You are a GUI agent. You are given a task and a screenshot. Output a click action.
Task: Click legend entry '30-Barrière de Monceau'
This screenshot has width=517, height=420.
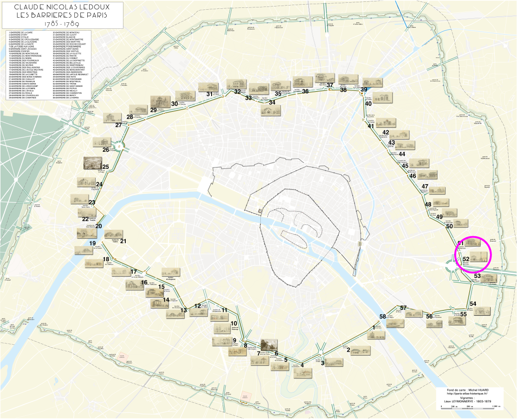67,32
